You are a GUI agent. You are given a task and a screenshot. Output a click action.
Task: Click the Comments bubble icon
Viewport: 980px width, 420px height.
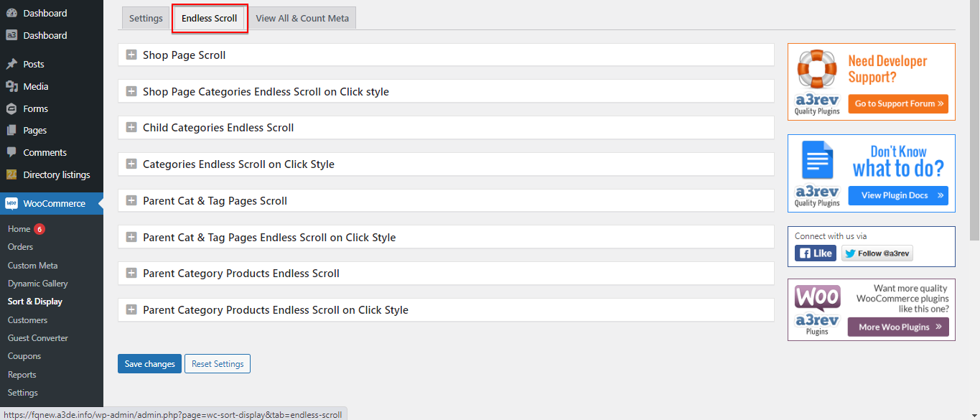click(x=11, y=152)
